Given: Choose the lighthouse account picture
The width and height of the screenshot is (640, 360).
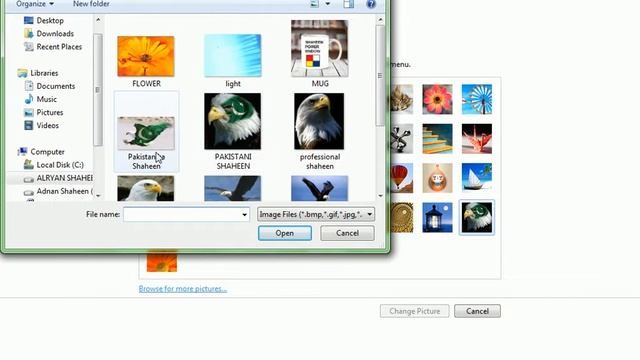Looking at the screenshot, I should click(x=437, y=218).
